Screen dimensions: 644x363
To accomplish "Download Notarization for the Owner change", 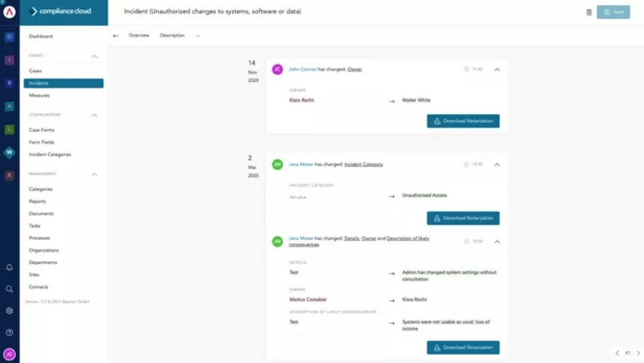I will pos(463,122).
